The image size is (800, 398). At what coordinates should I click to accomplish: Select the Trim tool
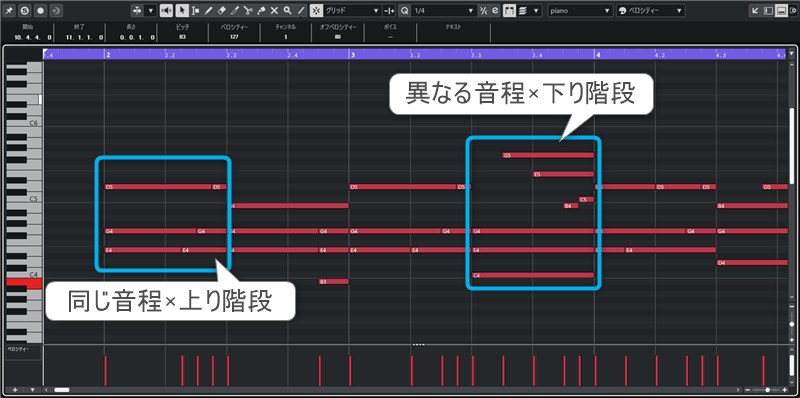click(x=235, y=10)
